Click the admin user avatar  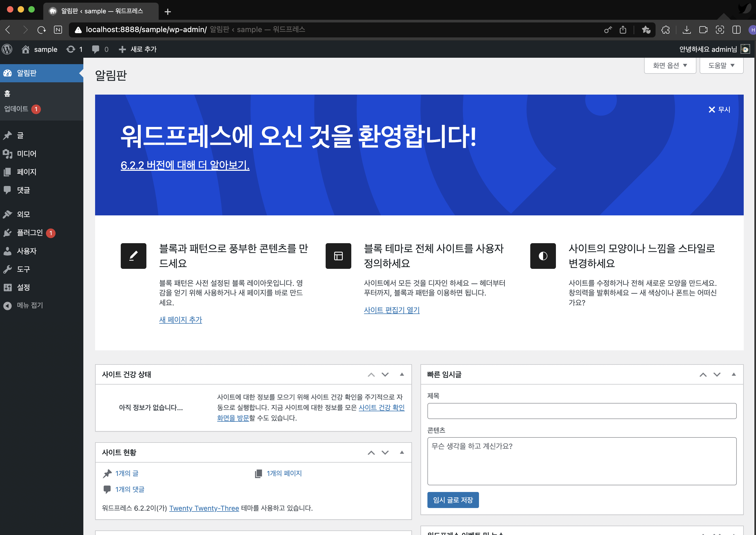pos(745,49)
